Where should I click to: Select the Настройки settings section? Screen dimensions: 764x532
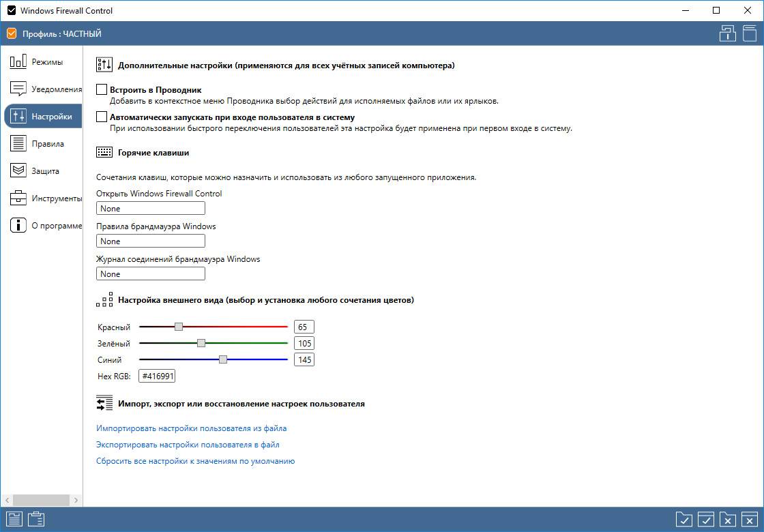point(43,117)
